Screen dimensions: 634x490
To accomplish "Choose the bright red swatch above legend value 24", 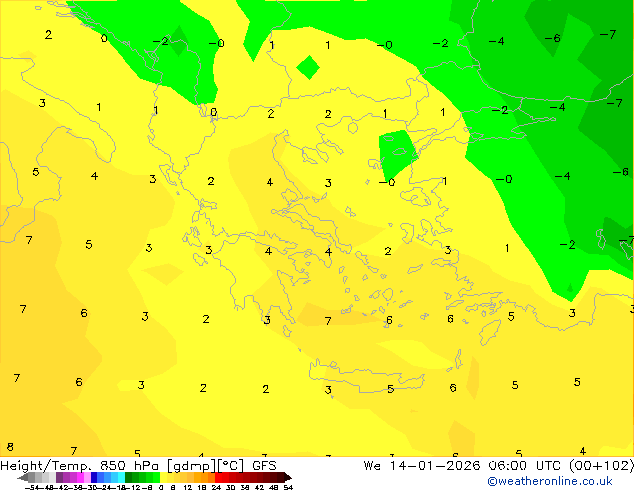I will [x=218, y=477].
